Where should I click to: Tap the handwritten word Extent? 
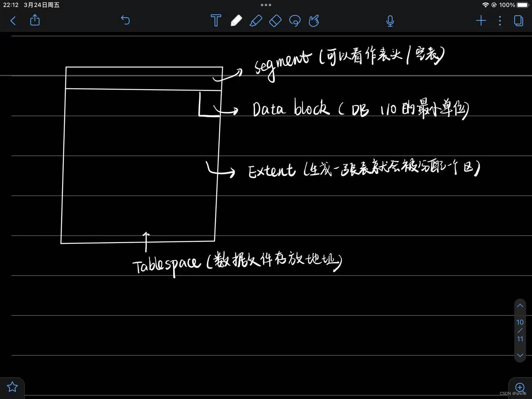point(272,171)
